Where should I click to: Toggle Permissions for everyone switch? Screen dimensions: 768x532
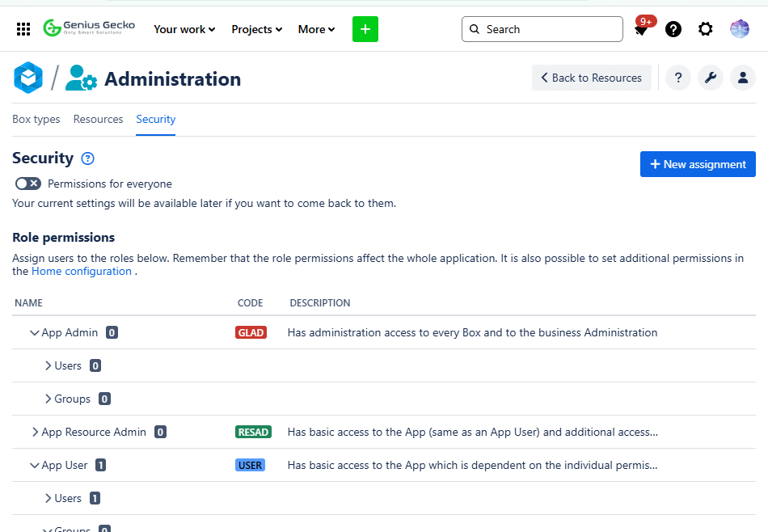coord(27,184)
